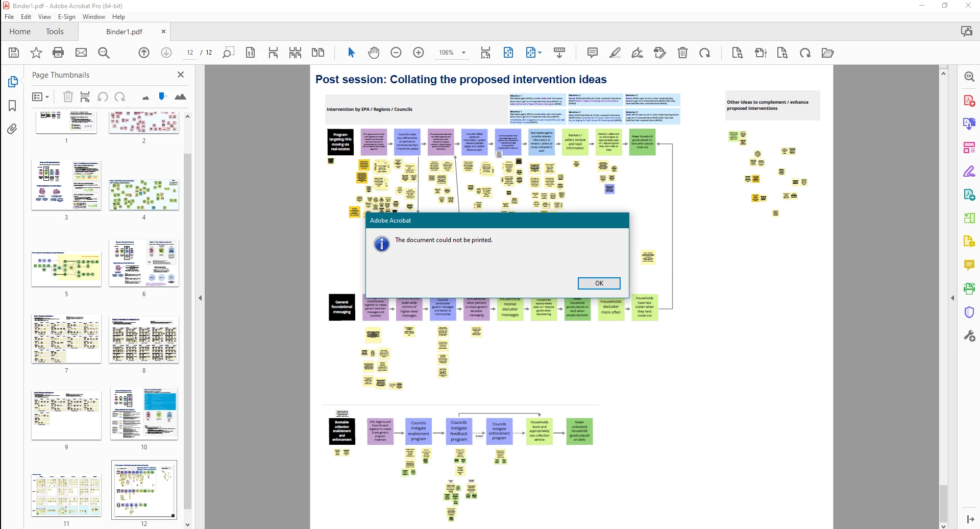Collapse the left navigation pane arrow

pos(201,298)
